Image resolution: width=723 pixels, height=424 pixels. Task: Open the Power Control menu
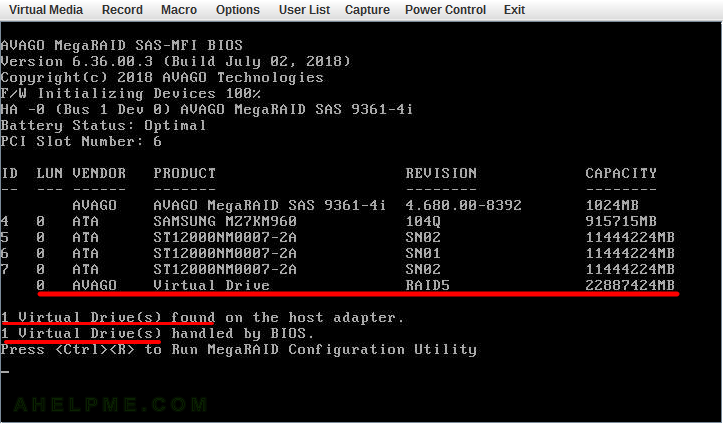(x=445, y=10)
